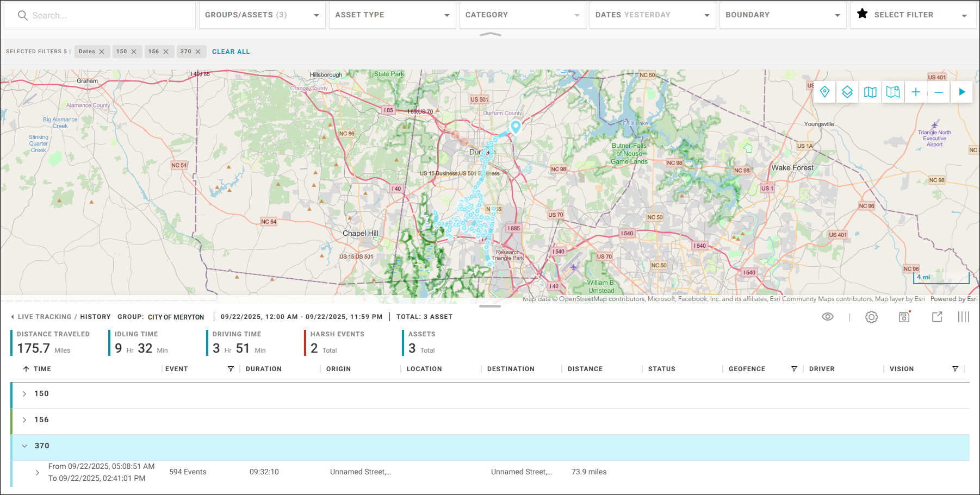Open the Boundary dropdown
The image size is (980, 495).
click(783, 15)
